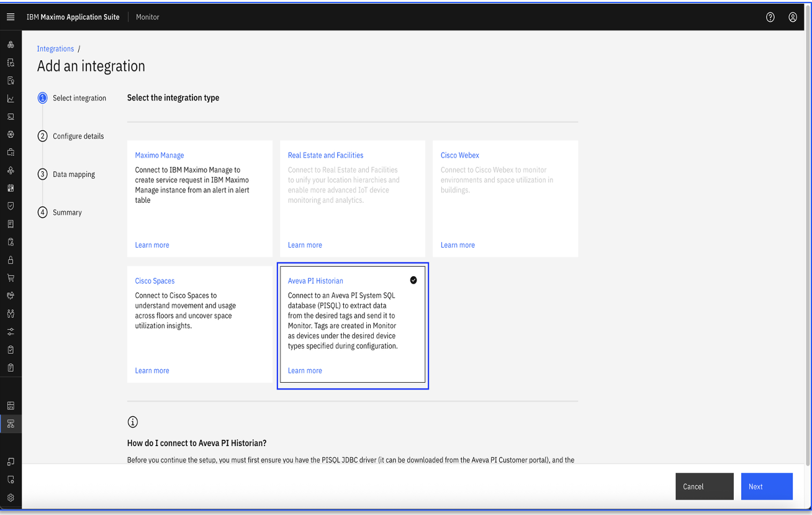Open the hamburger navigation menu
The image size is (812, 515).
(11, 17)
